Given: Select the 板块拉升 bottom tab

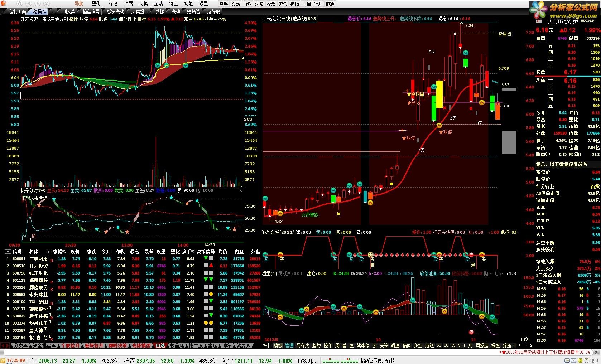Looking at the screenshot, I should (x=94, y=345).
